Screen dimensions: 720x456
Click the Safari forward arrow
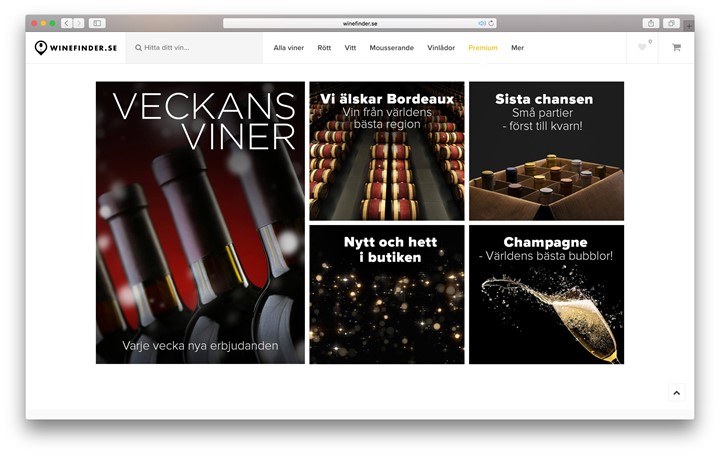79,23
